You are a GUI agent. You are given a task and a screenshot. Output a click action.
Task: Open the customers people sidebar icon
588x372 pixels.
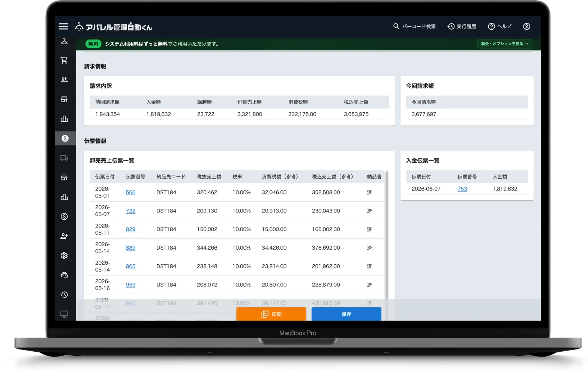pyautogui.click(x=64, y=80)
